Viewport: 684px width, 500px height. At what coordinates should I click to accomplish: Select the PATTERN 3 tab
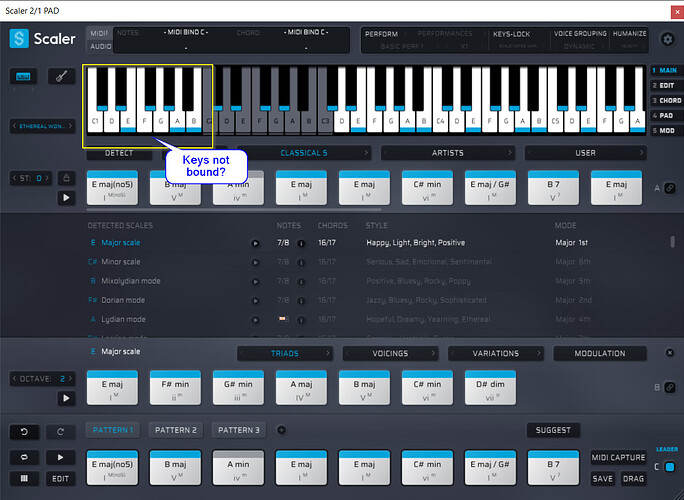tap(239, 430)
